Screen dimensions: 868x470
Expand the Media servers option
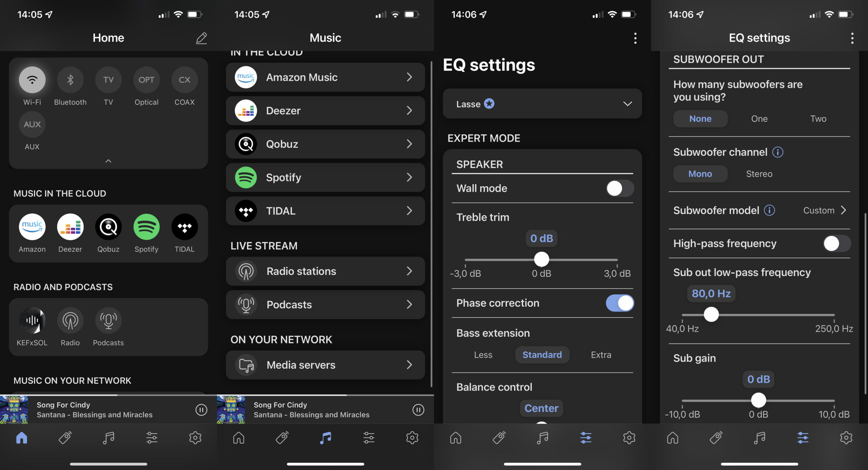(x=325, y=365)
